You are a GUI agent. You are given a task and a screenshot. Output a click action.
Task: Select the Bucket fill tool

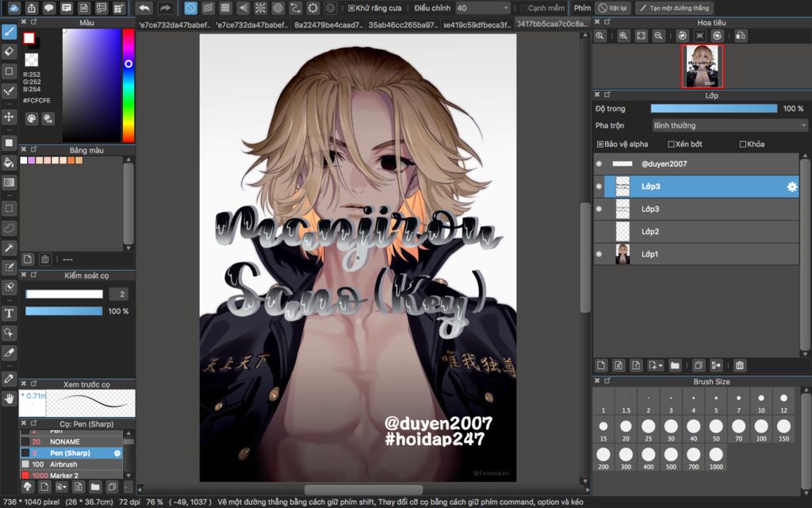coord(9,162)
